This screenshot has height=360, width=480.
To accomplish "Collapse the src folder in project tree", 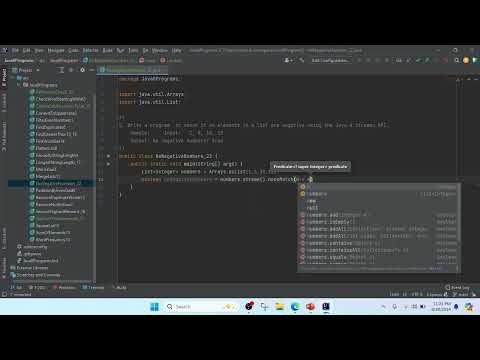I will [x=13, y=78].
